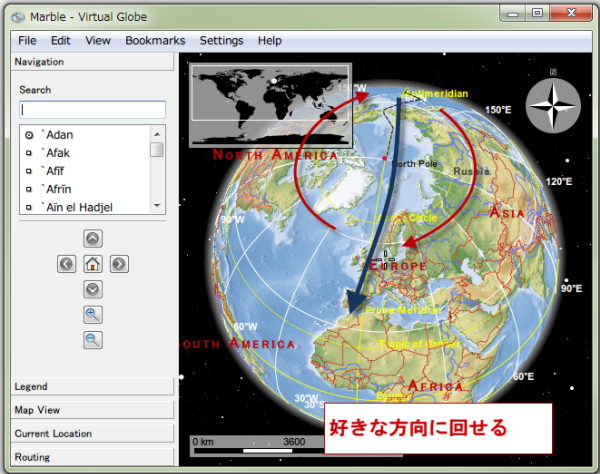This screenshot has width=600, height=474.
Task: Open the Settings menu
Action: (221, 41)
